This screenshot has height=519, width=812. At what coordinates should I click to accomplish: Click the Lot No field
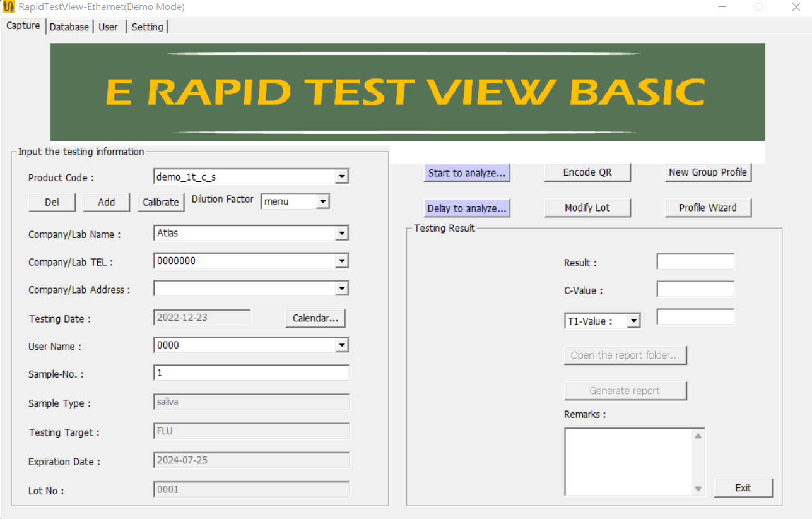click(251, 489)
